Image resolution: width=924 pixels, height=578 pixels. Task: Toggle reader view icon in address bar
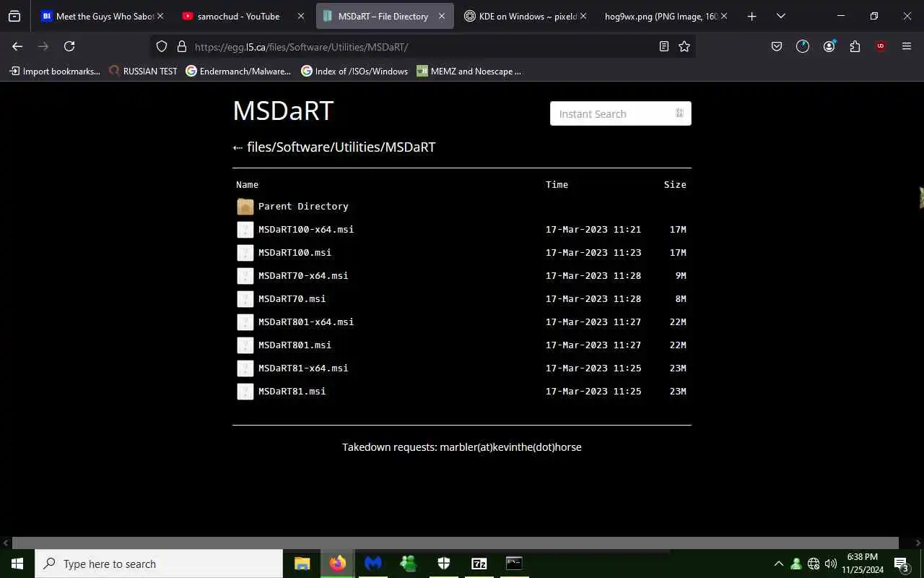[x=663, y=46]
